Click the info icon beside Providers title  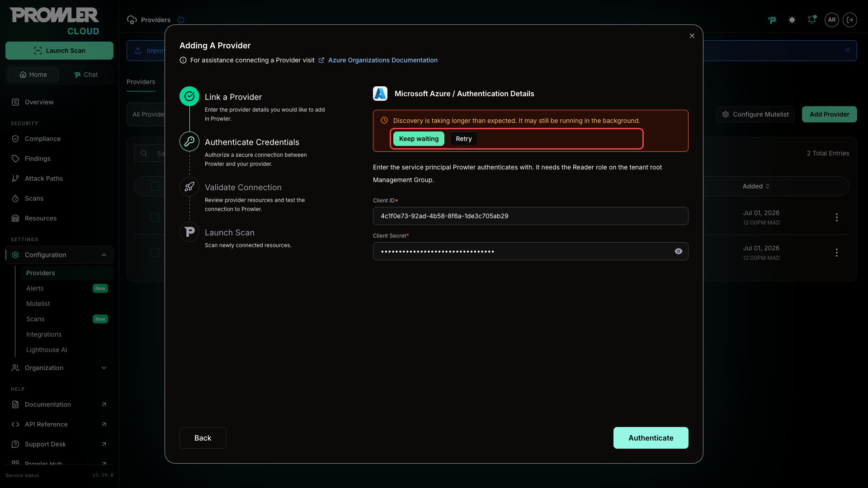[x=181, y=20]
